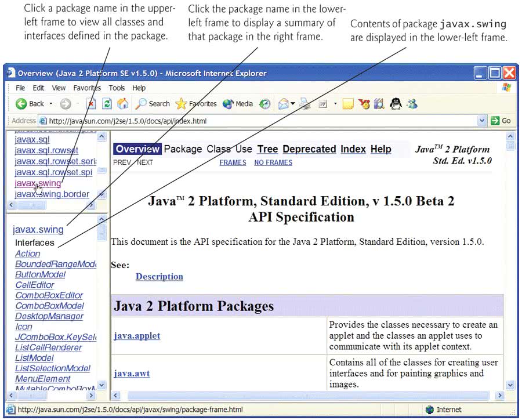Viewport: 522px width, 420px height.
Task: Open the History clock icon
Action: (265, 104)
